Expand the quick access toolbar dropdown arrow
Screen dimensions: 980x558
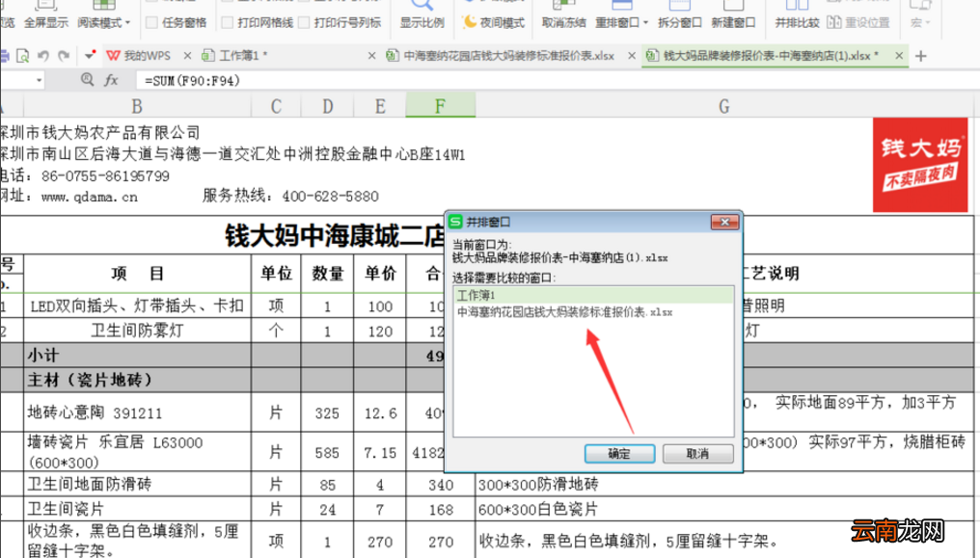pos(90,56)
